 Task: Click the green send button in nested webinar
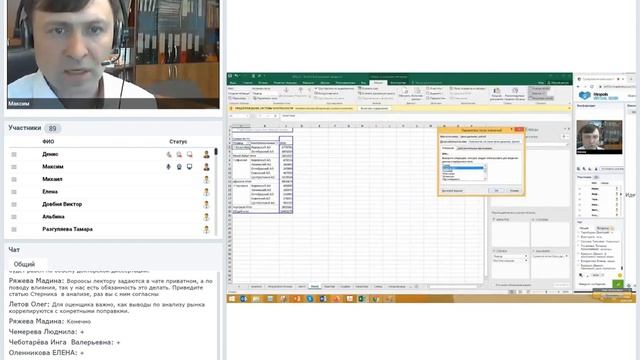click(618, 284)
